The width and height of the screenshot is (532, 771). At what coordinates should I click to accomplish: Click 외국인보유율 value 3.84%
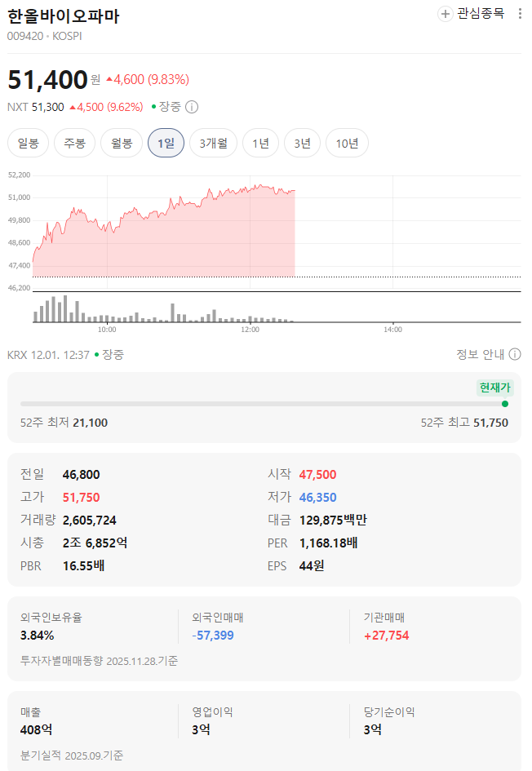pos(37,636)
